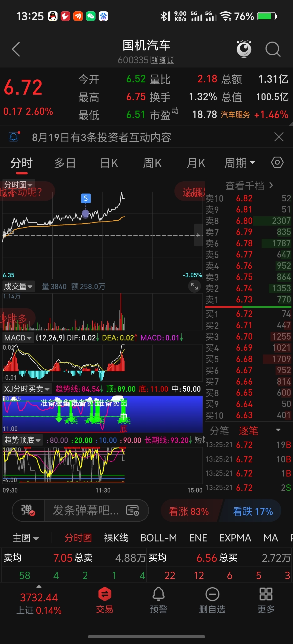Tap 卖8 row with 2307 volume
Viewport: 293px width, 644px height.
[248, 221]
